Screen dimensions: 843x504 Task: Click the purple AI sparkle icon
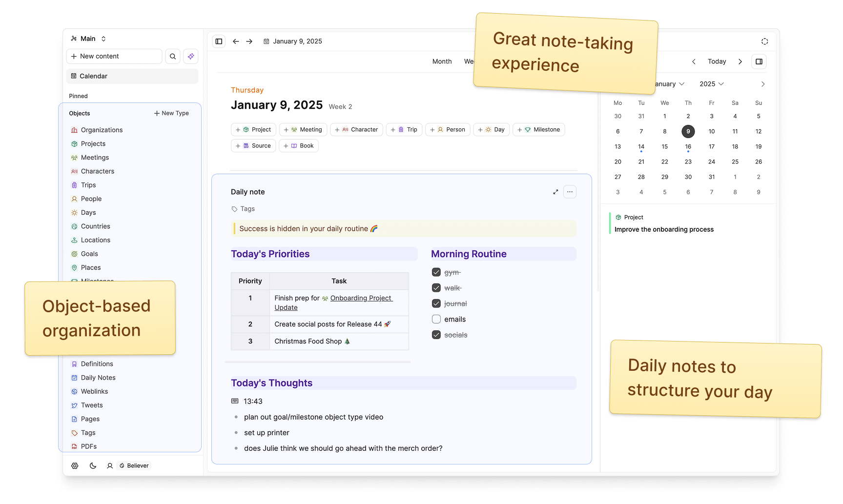(x=191, y=56)
